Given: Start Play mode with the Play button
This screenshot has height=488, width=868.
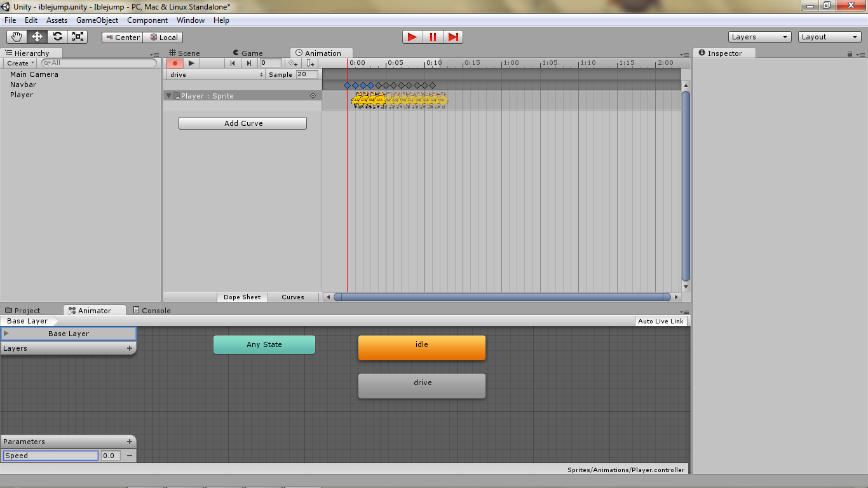Looking at the screenshot, I should coord(412,37).
